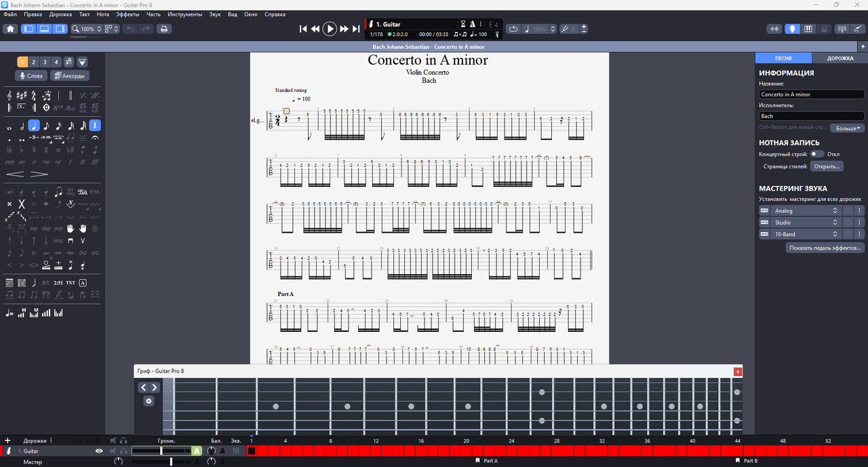Jump to the first bar with skip-to-start
The height and width of the screenshot is (467, 868).
(x=304, y=29)
